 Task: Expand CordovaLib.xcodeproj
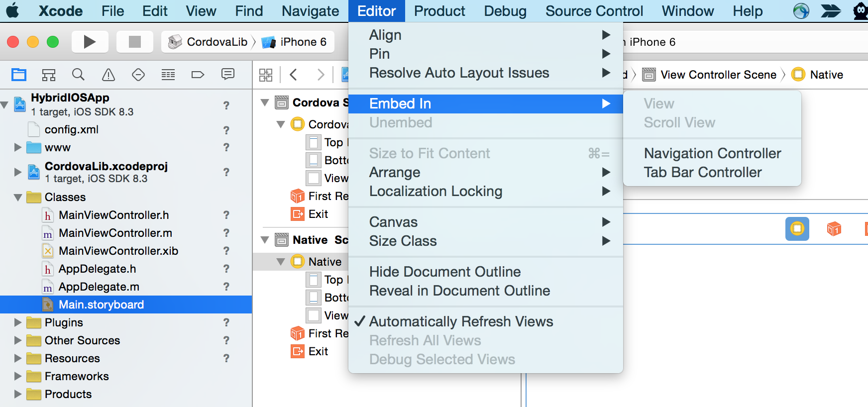pos(18,172)
